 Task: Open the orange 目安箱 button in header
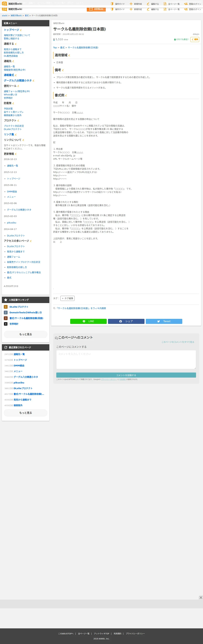[x=96, y=9]
